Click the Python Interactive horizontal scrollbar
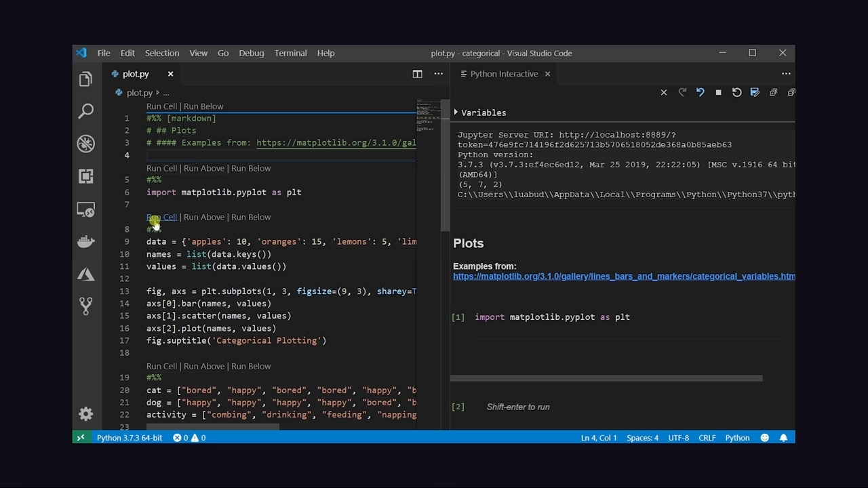This screenshot has height=488, width=868. click(606, 378)
